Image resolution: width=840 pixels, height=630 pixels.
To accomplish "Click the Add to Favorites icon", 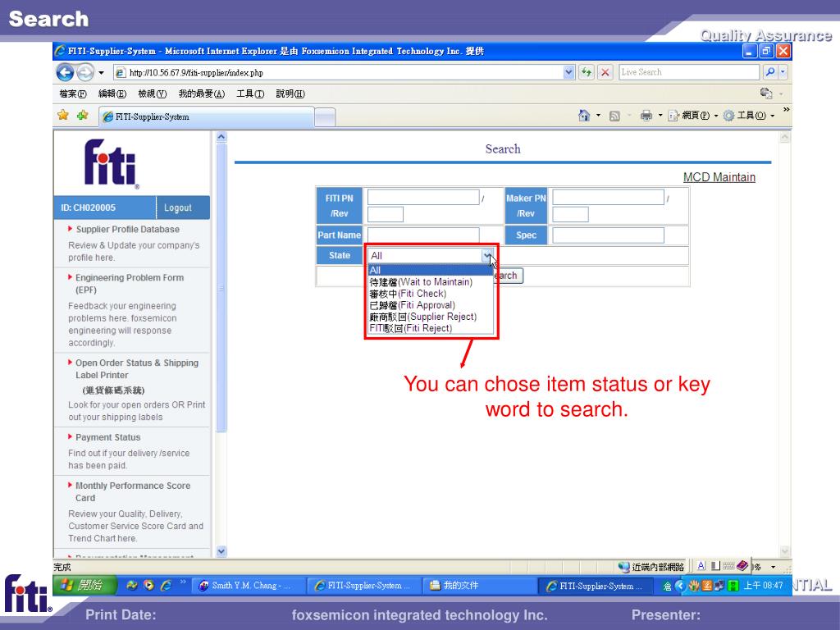I will coord(83,115).
